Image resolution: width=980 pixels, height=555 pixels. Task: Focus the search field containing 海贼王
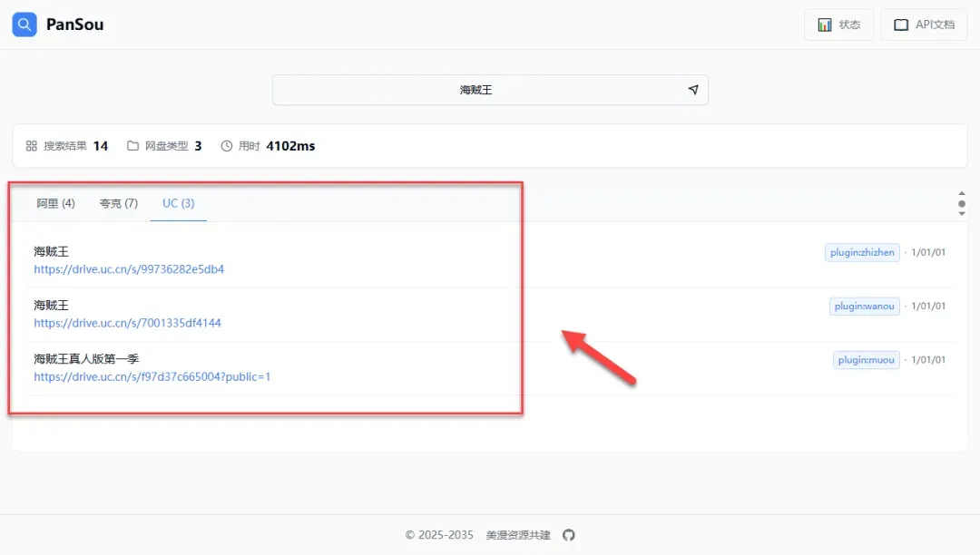(x=476, y=90)
